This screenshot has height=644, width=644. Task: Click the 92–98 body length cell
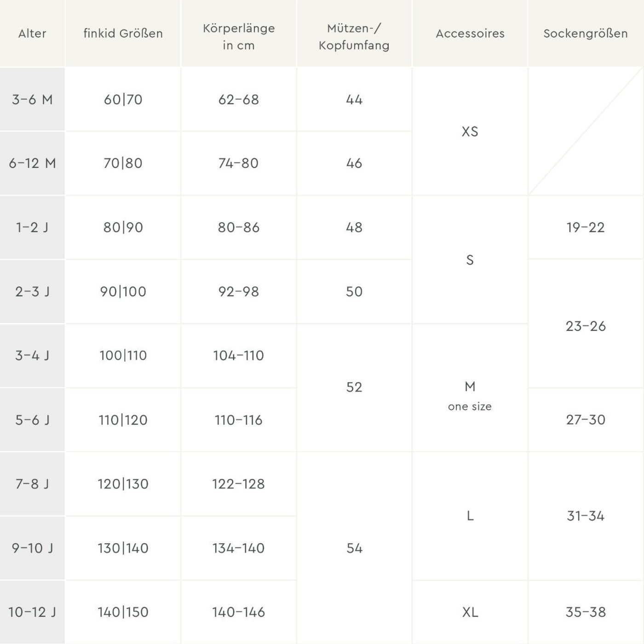pos(239,291)
